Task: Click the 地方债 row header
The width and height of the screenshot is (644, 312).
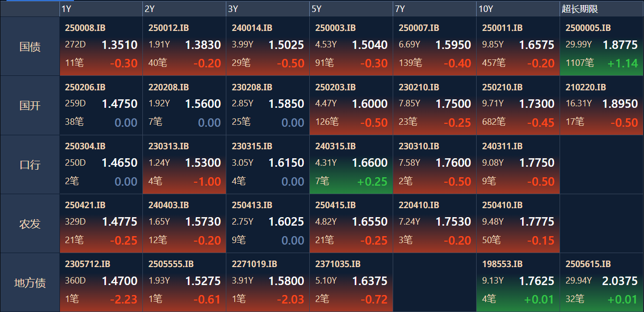Action: [30, 283]
